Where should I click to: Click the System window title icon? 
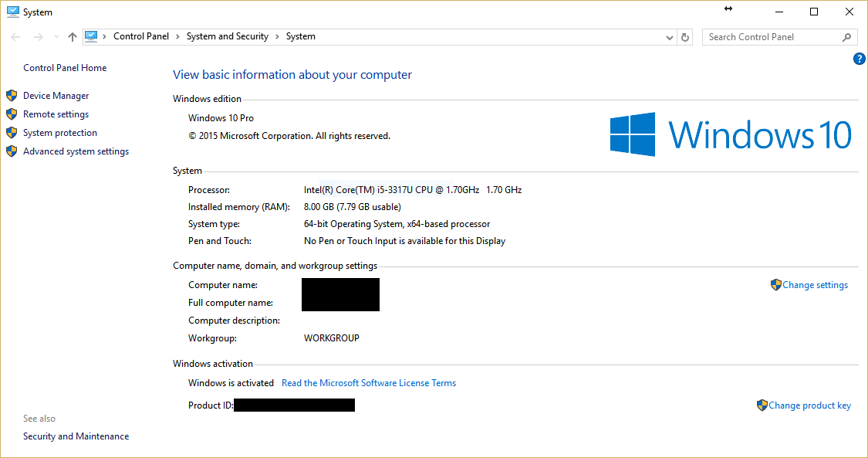(x=13, y=12)
